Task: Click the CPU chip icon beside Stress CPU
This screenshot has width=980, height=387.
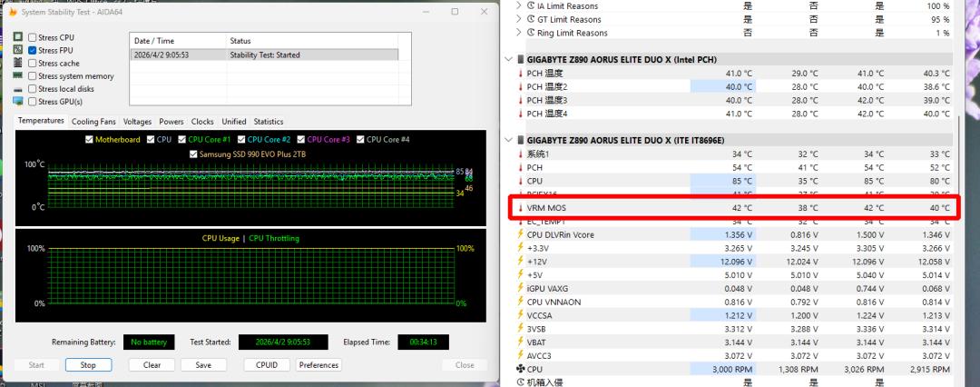Action: (17, 37)
